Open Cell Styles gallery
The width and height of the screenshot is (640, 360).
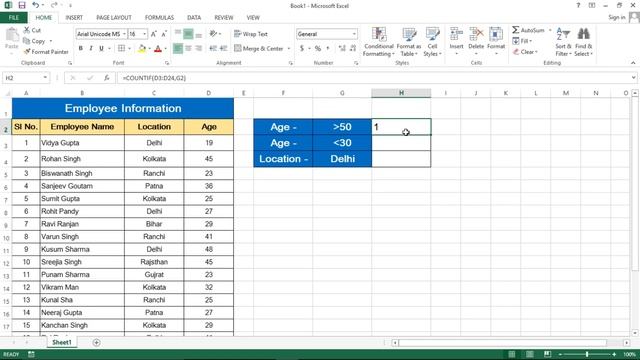[432, 42]
